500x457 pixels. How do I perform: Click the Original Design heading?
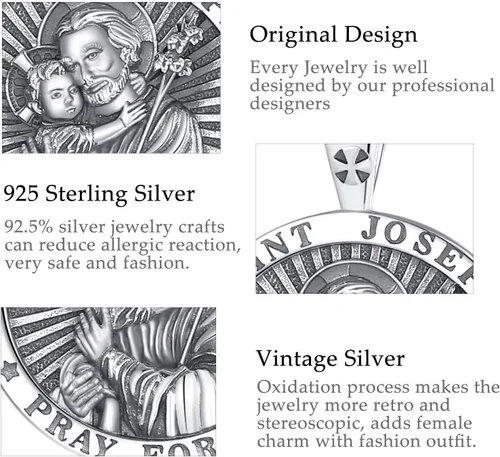[333, 35]
